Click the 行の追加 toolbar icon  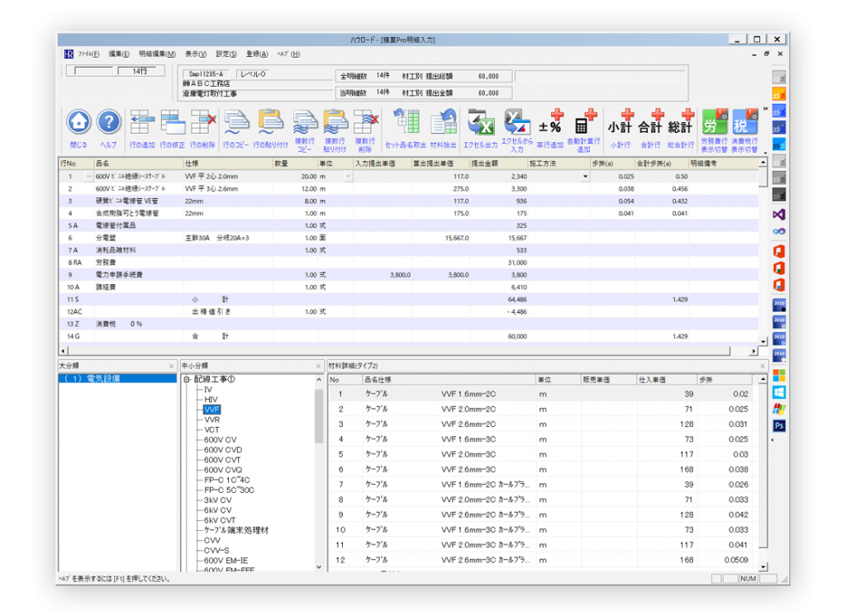pos(143,124)
